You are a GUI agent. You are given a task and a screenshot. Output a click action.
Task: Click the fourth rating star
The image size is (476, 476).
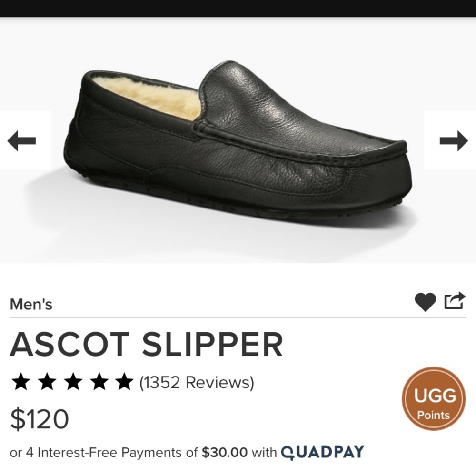(99, 380)
